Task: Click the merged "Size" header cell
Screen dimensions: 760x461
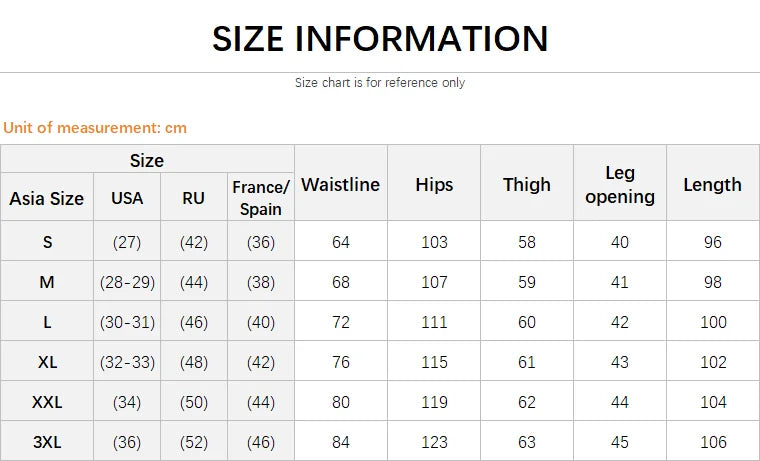Action: (147, 160)
